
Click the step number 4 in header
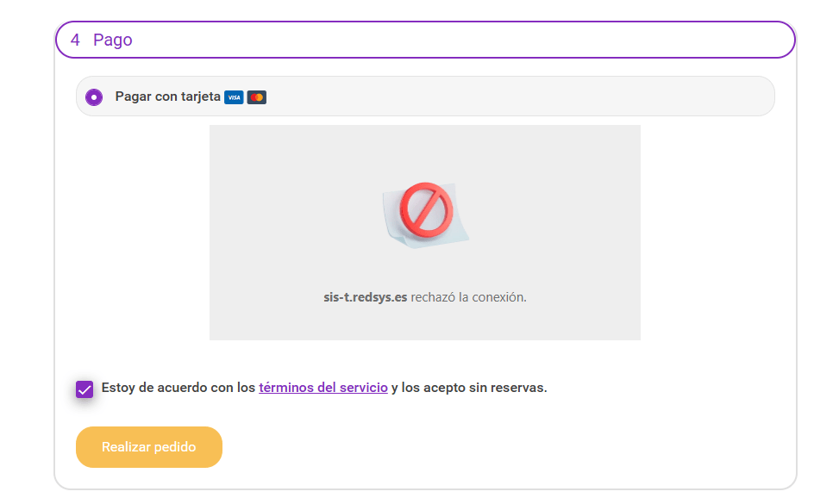(x=76, y=40)
